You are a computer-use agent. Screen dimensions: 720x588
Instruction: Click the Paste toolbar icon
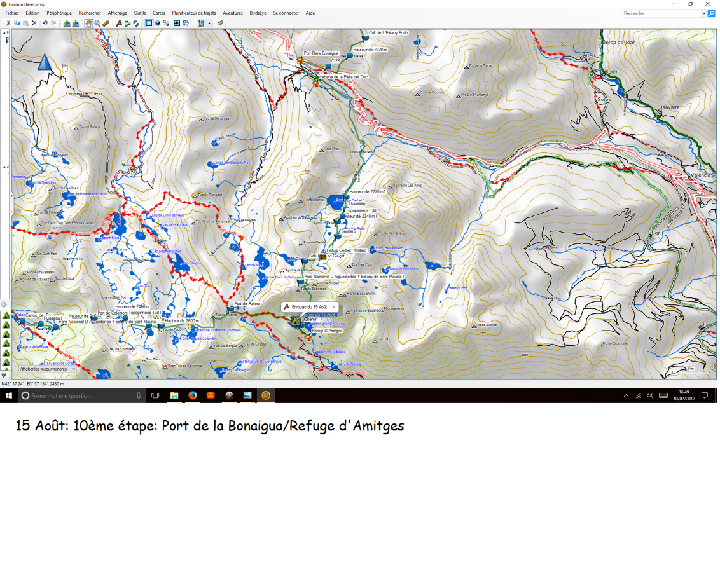click(25, 23)
